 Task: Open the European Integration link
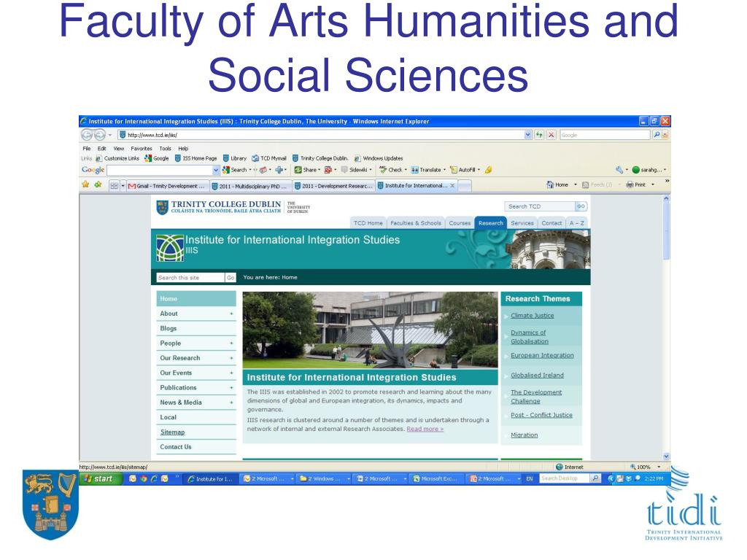click(x=542, y=356)
